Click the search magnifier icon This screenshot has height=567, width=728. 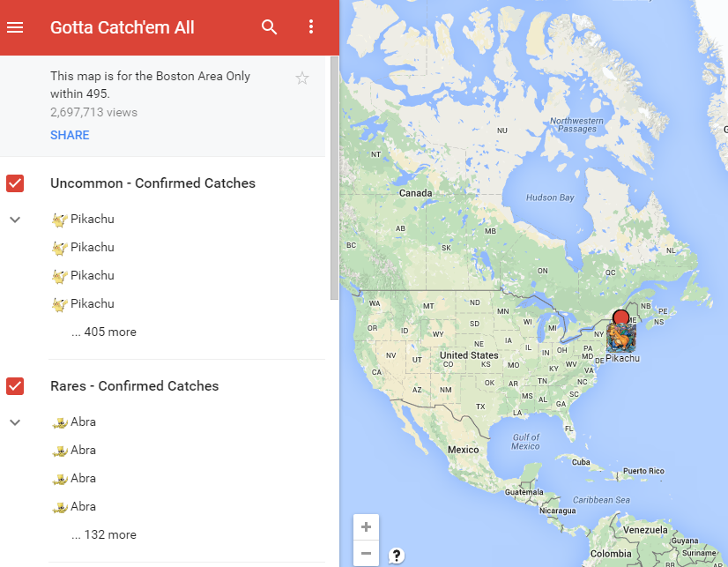click(x=270, y=27)
